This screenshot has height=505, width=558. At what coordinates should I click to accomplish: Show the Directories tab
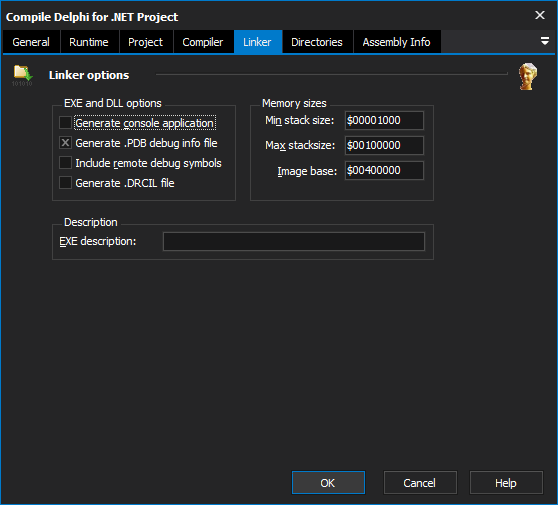coord(317,42)
